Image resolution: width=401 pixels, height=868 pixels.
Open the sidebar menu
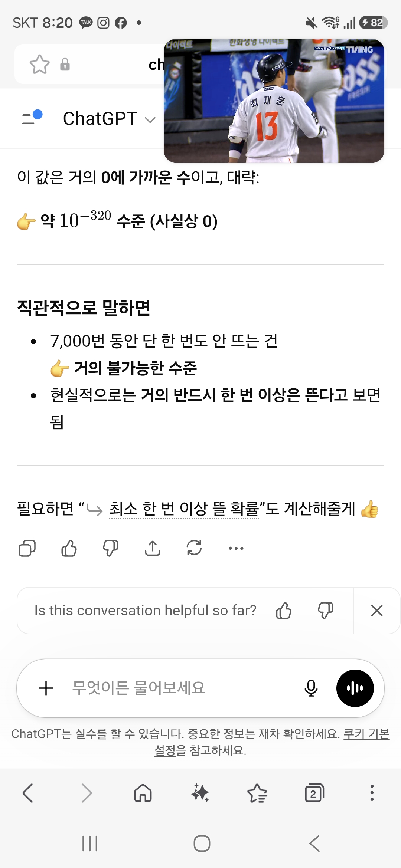click(32, 118)
